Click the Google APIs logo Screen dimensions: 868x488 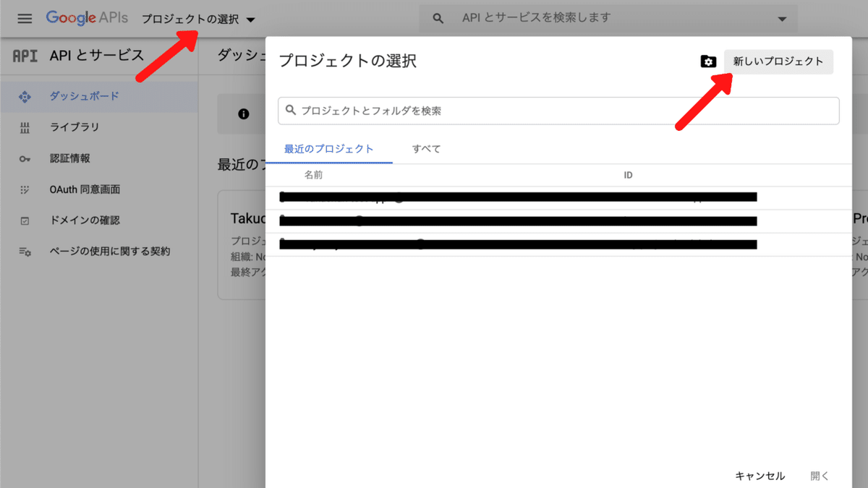click(x=87, y=18)
